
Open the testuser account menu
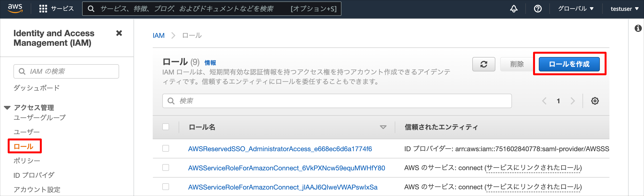[624, 9]
